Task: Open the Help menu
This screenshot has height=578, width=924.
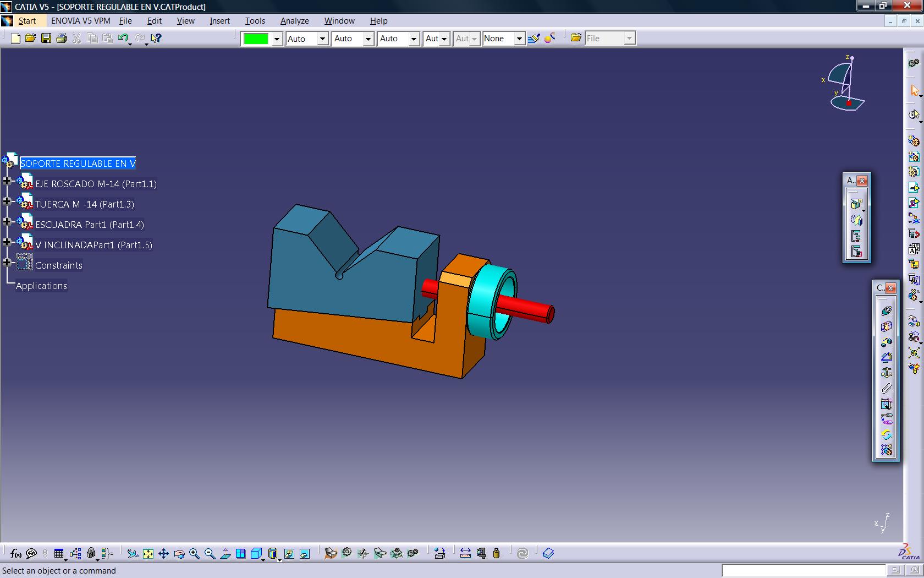Action: point(378,21)
